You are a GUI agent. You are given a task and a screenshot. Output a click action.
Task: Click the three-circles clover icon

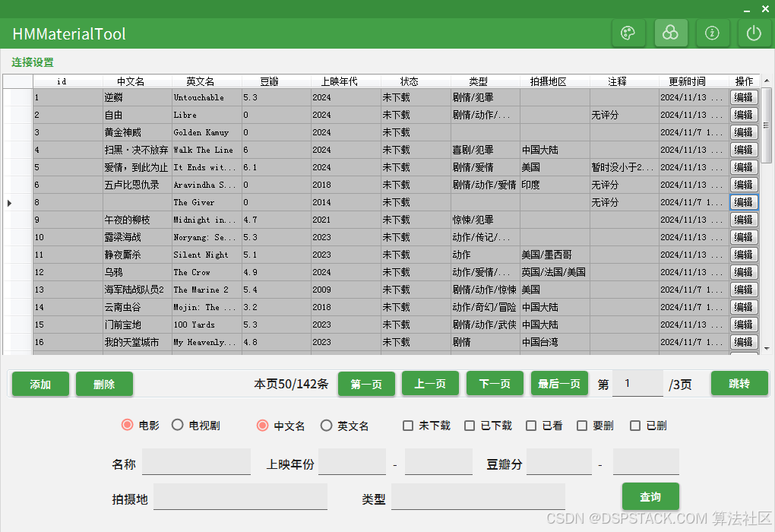[x=671, y=33]
